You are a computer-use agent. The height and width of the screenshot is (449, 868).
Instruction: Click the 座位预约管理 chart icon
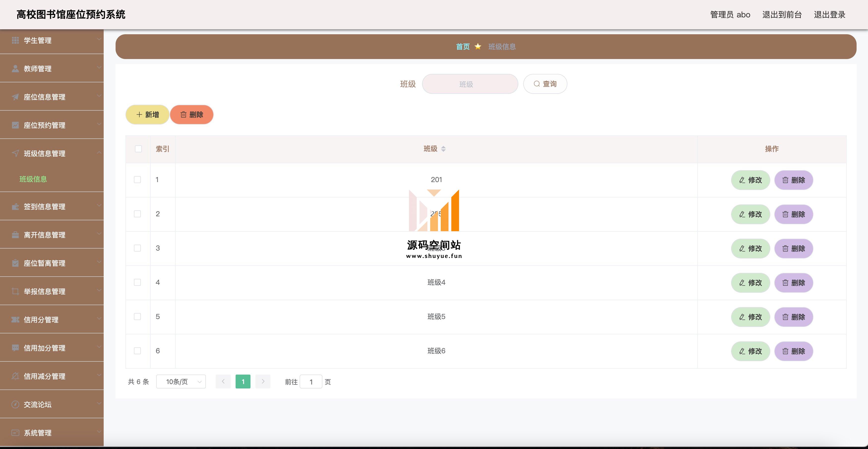15,125
